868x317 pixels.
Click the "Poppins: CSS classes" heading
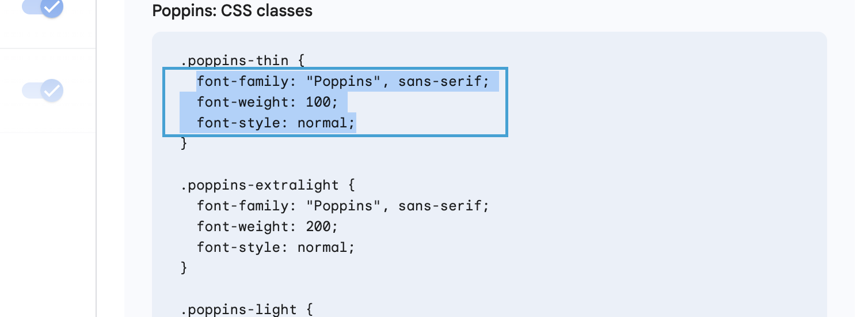tap(232, 11)
